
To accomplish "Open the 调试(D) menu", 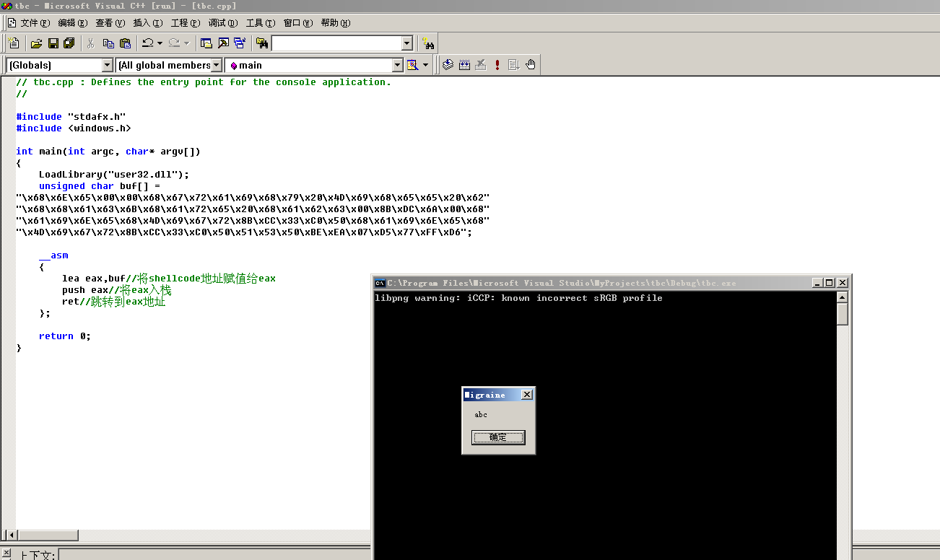I will 223,23.
